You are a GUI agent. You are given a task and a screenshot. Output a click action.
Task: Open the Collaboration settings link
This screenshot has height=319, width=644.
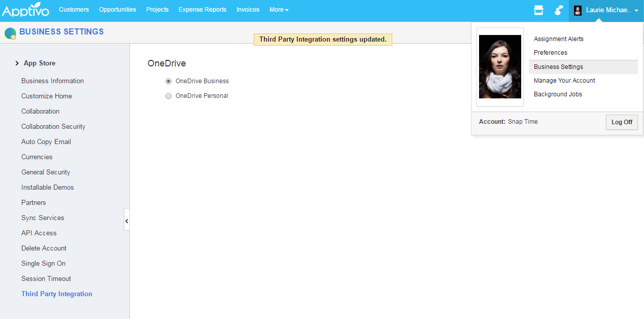pyautogui.click(x=40, y=112)
